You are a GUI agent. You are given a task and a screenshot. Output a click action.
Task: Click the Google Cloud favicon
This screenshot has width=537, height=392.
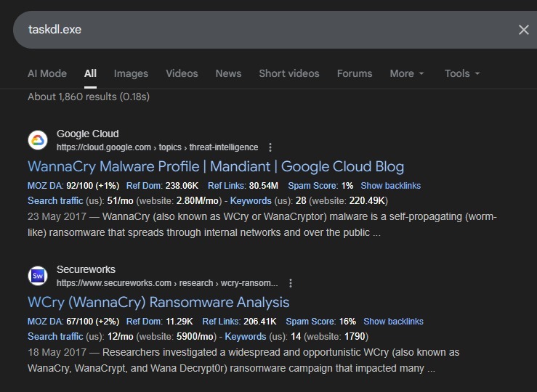[38, 140]
